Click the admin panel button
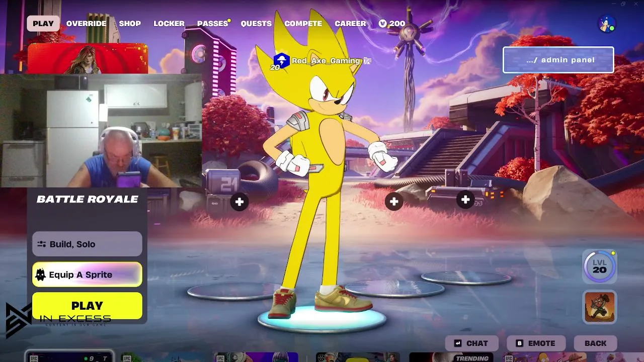 click(x=558, y=60)
